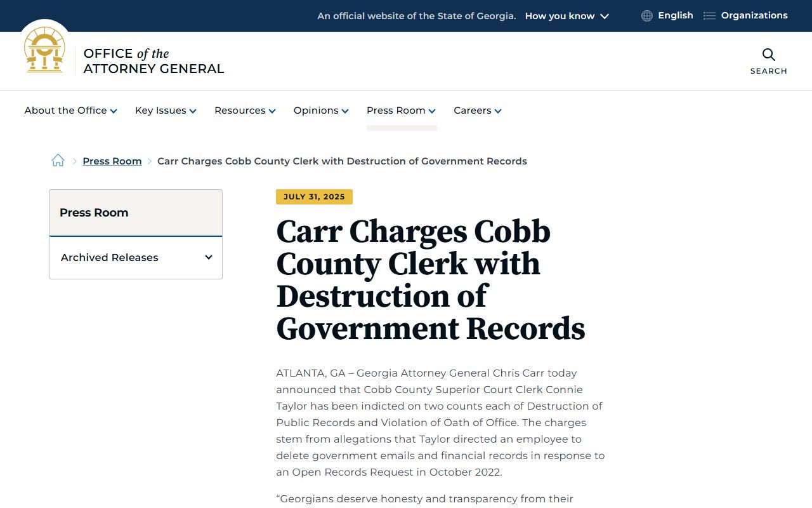
Task: Click the article headline about Cobb County Clerk
Action: pyautogui.click(x=431, y=280)
